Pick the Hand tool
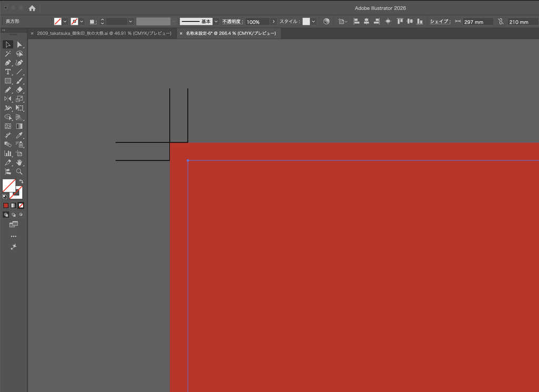 coord(19,163)
